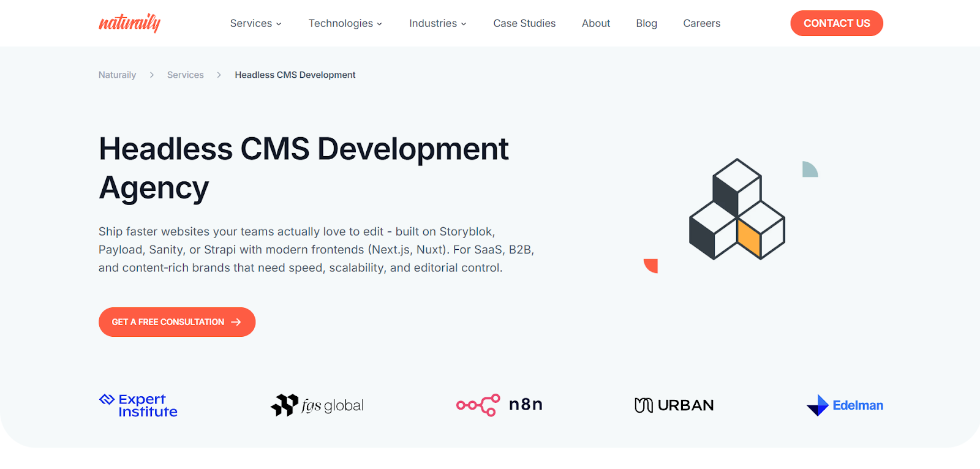Click the Headless CMS Development Agency heading
Image resolution: width=980 pixels, height=469 pixels.
tap(303, 168)
